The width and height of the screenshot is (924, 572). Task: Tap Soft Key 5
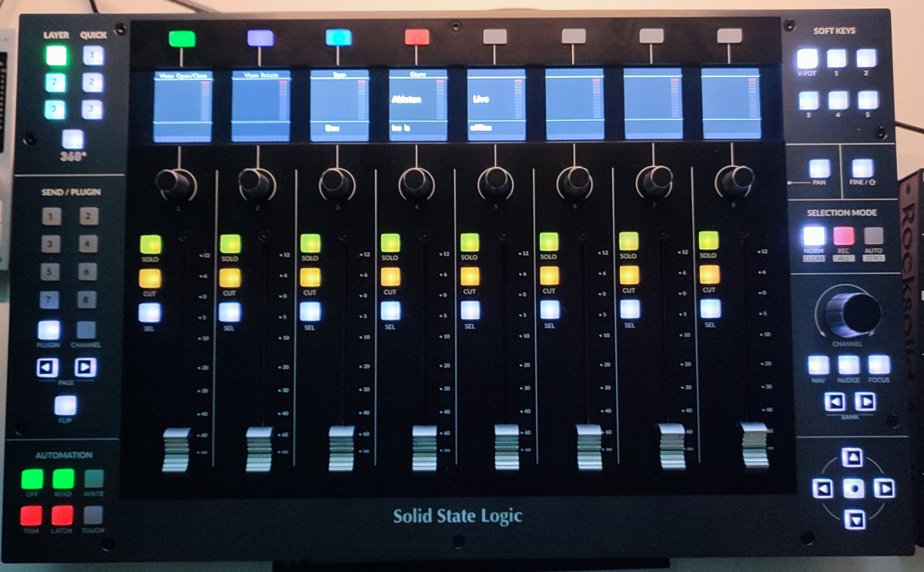867,100
